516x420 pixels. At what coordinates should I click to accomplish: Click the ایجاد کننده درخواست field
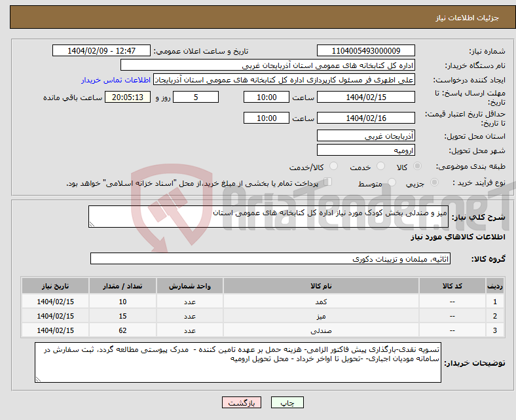(x=284, y=80)
